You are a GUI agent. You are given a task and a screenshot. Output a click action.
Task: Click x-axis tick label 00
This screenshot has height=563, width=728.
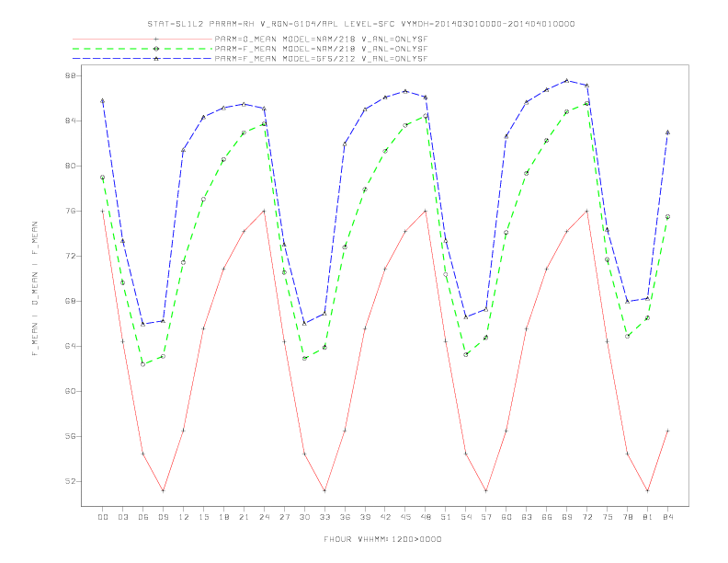(x=103, y=517)
